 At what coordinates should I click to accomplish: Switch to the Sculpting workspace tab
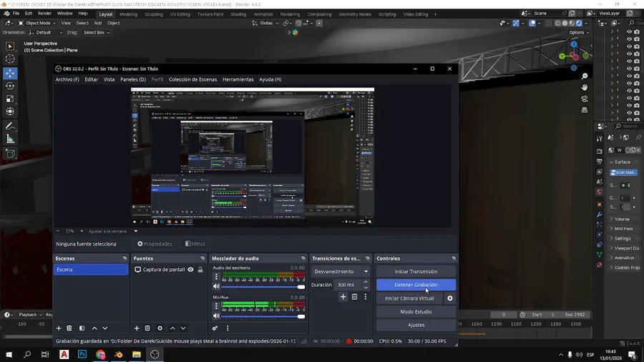[153, 14]
